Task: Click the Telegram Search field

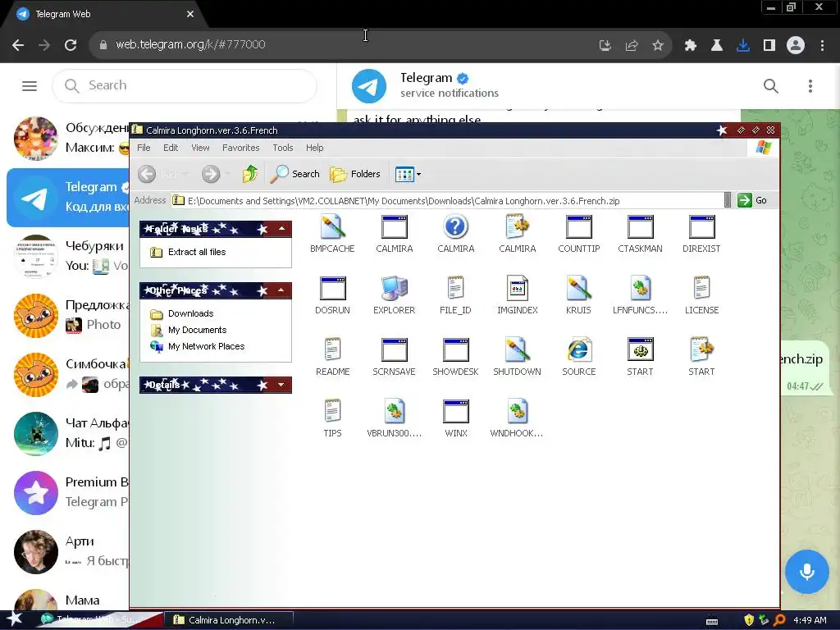Action: [x=185, y=85]
